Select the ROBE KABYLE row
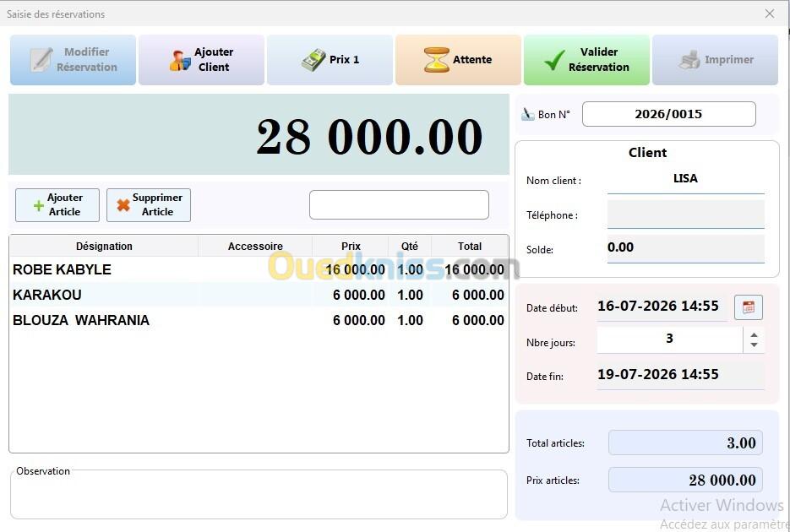This screenshot has width=790, height=532. click(x=259, y=269)
